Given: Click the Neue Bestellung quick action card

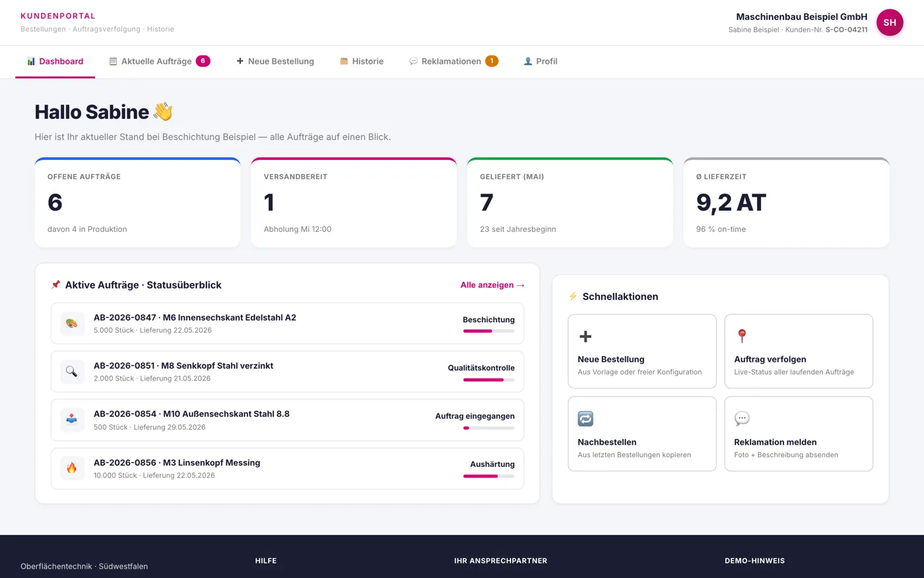Looking at the screenshot, I should pos(642,351).
